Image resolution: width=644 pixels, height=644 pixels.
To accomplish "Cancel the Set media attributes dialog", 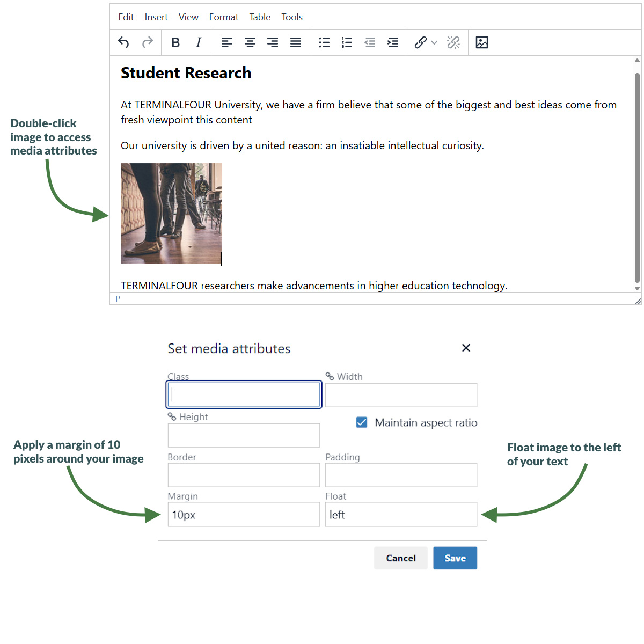I will [x=400, y=558].
